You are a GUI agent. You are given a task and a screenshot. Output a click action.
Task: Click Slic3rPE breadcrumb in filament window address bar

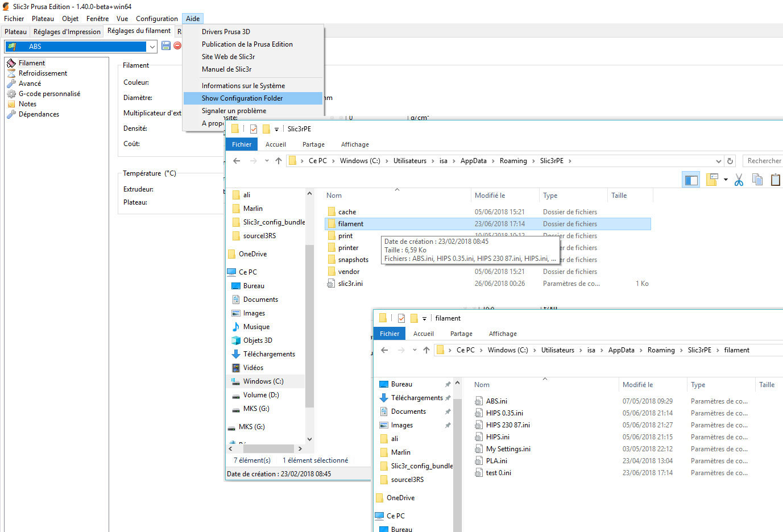click(x=699, y=350)
